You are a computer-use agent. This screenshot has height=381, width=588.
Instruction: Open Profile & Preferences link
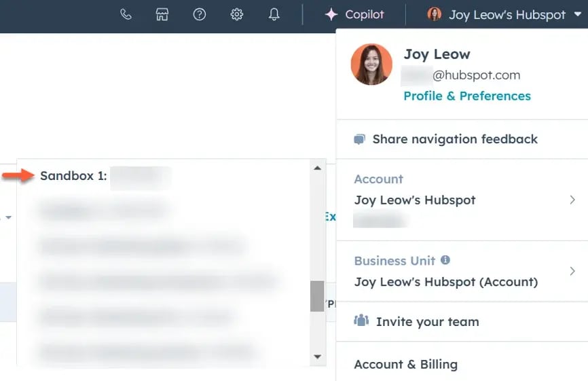tap(466, 96)
